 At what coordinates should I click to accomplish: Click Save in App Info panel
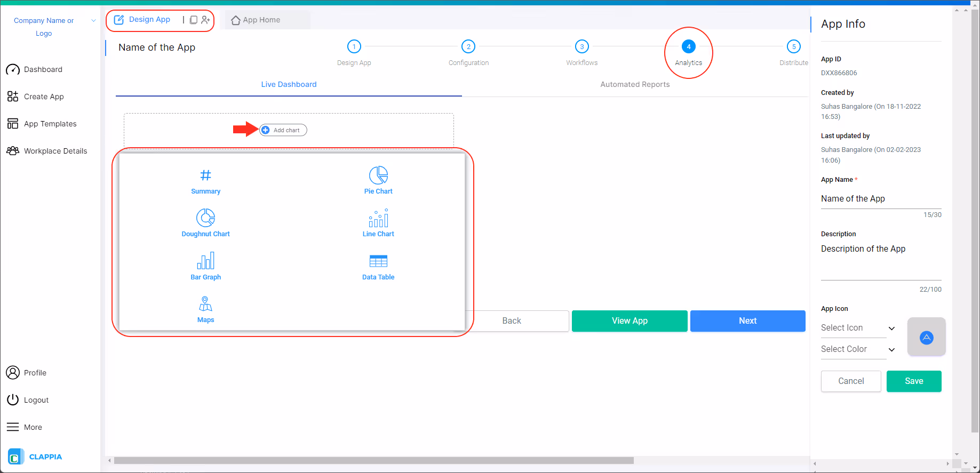(914, 381)
